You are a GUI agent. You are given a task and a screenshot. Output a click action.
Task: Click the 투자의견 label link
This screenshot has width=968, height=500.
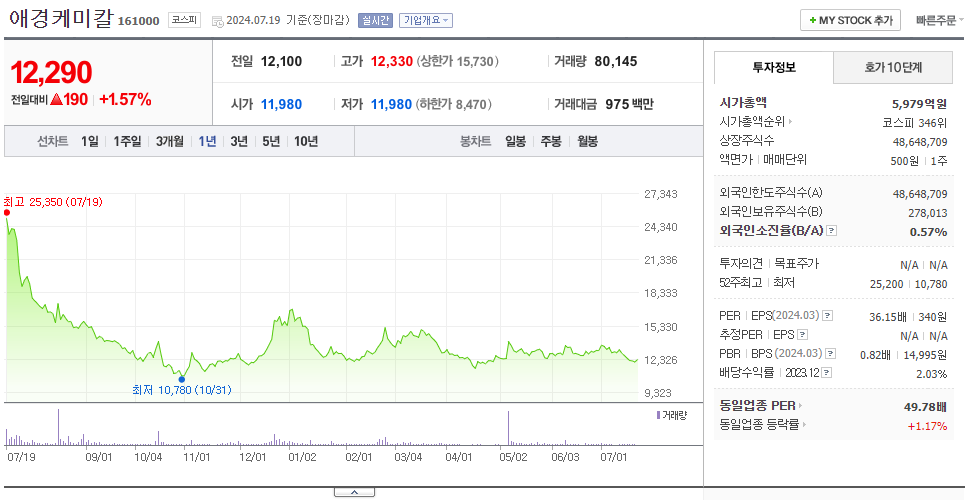coord(741,264)
